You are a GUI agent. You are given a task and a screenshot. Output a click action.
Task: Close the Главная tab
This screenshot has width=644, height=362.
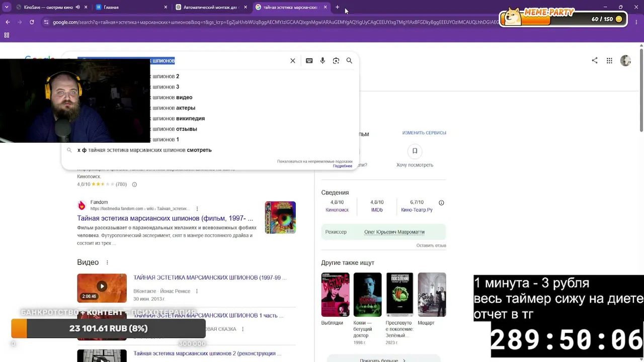(x=166, y=8)
